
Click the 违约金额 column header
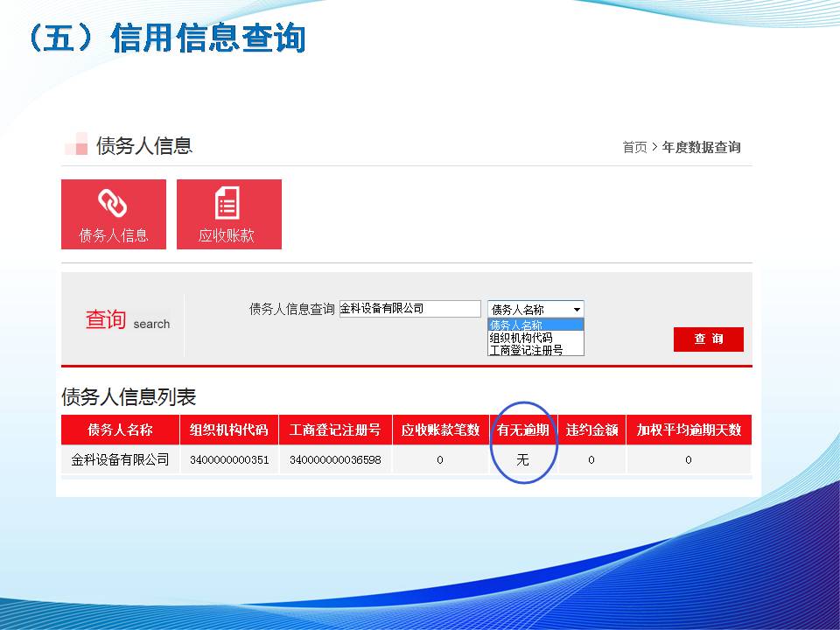[x=591, y=430]
